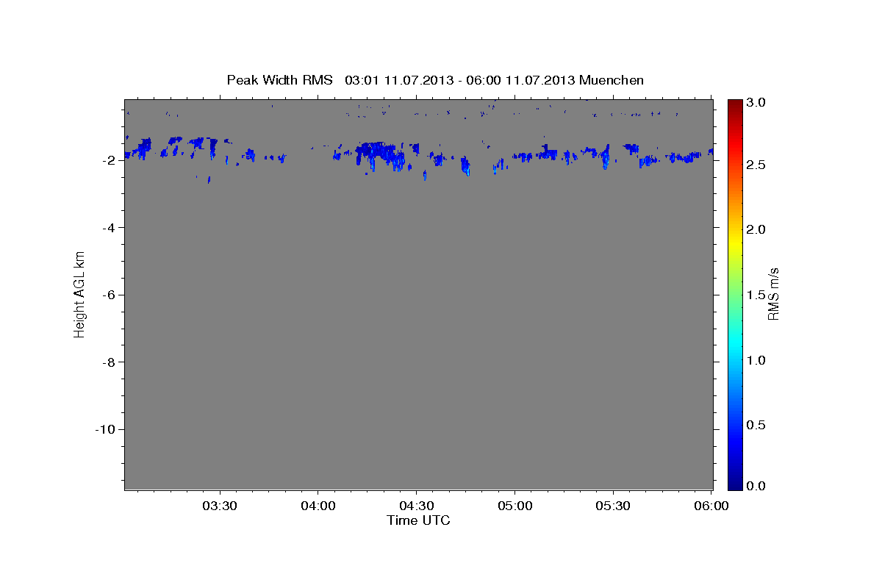Click the 1.5 colorbar value label

[757, 295]
